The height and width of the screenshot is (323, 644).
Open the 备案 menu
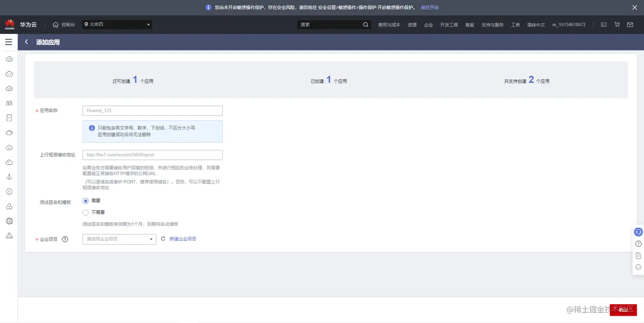click(470, 25)
